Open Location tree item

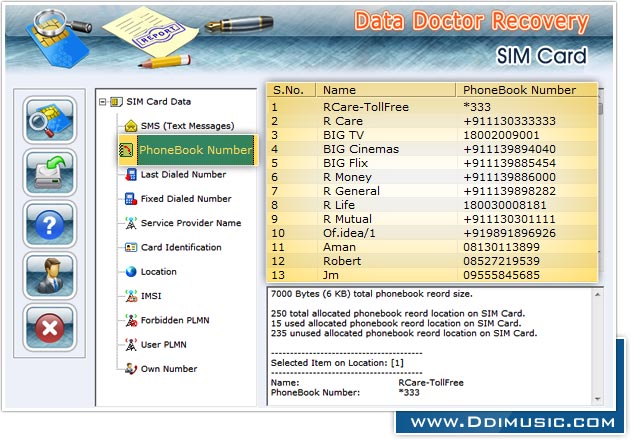159,272
